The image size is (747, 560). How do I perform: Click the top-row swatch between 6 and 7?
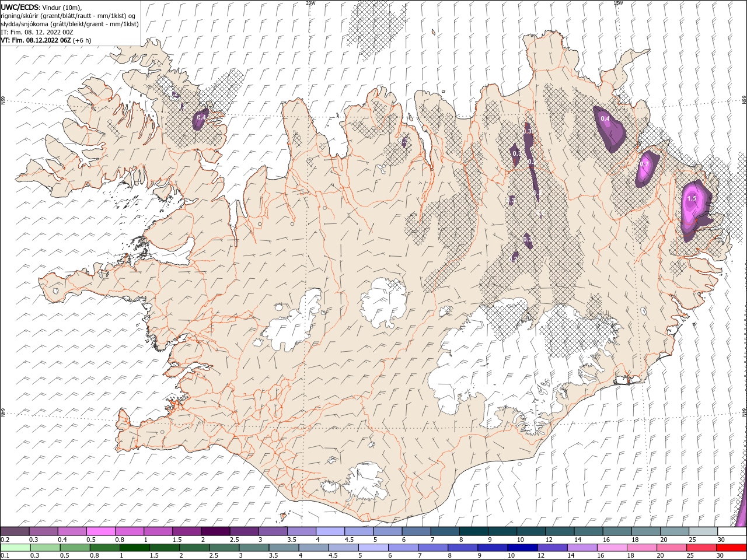(416, 531)
